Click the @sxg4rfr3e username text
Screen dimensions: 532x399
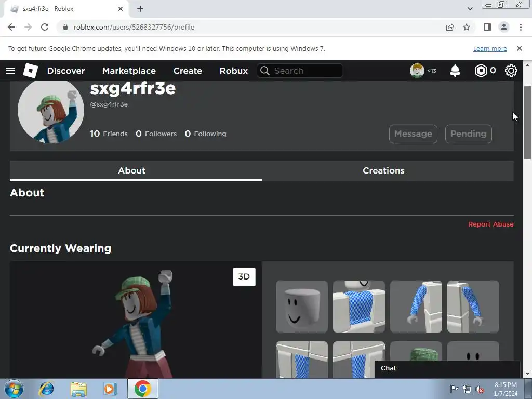tap(109, 104)
